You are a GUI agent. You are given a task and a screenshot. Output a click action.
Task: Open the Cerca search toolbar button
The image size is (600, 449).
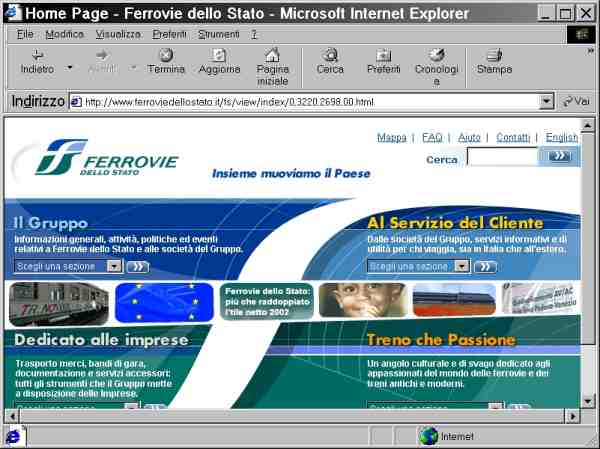(x=330, y=62)
